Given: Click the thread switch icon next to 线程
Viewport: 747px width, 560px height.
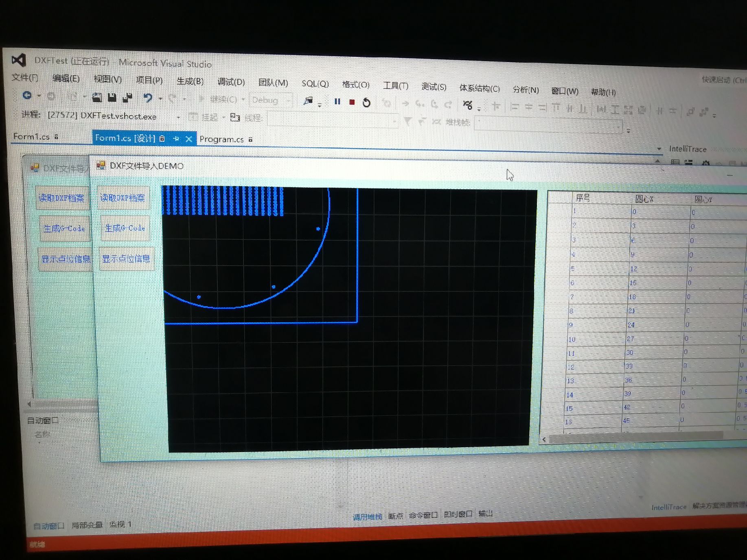Looking at the screenshot, I should [x=235, y=117].
